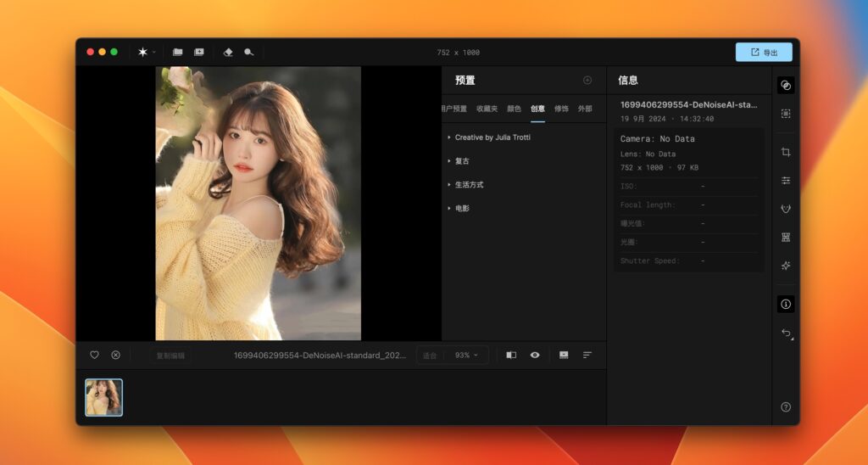Click the Shutter Speed row

pyautogui.click(x=688, y=261)
